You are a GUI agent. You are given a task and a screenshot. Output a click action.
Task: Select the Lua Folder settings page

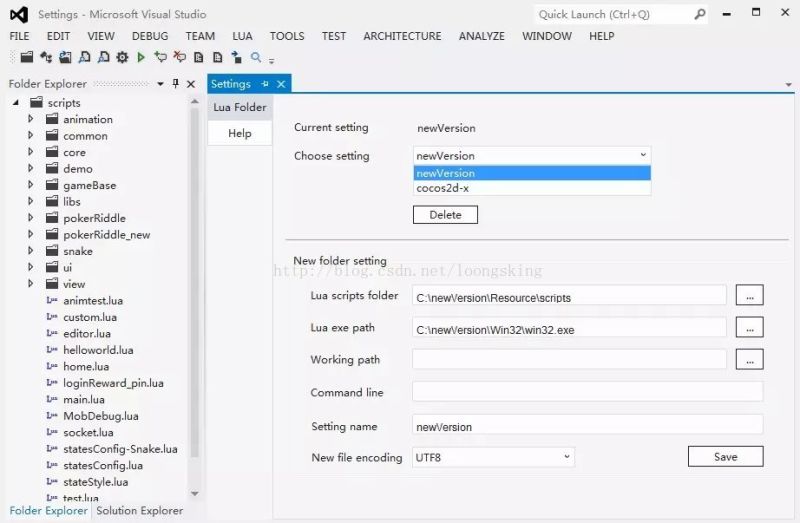tap(240, 107)
